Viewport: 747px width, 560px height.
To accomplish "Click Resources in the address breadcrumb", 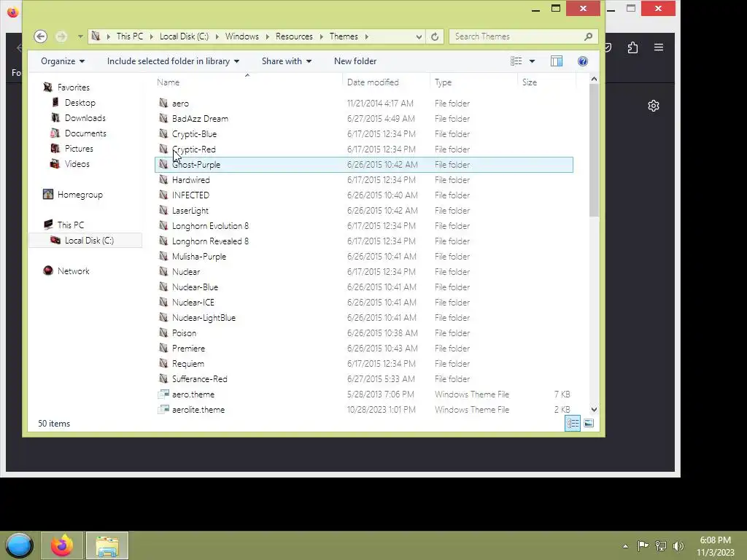I will pyautogui.click(x=294, y=36).
